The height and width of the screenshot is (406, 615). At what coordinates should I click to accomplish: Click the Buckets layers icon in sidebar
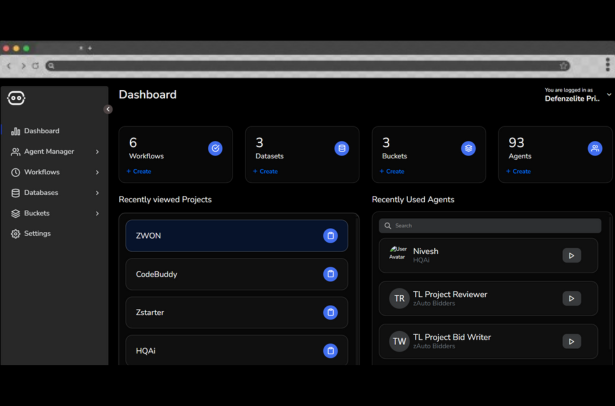[15, 213]
